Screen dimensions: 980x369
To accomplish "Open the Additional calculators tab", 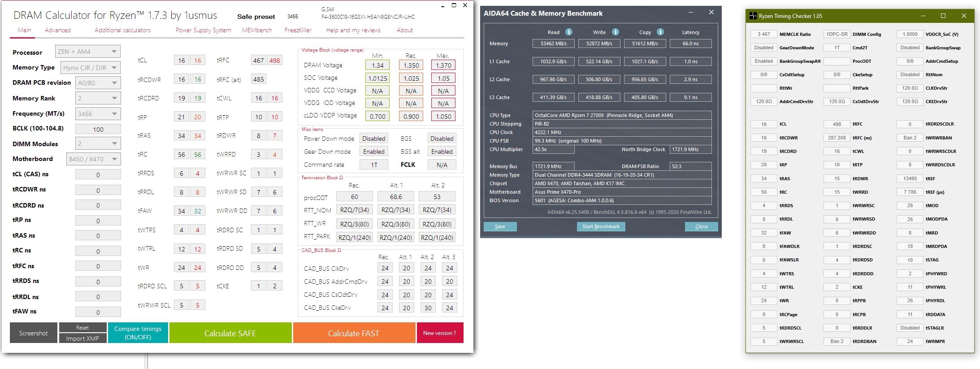I will pos(122,30).
